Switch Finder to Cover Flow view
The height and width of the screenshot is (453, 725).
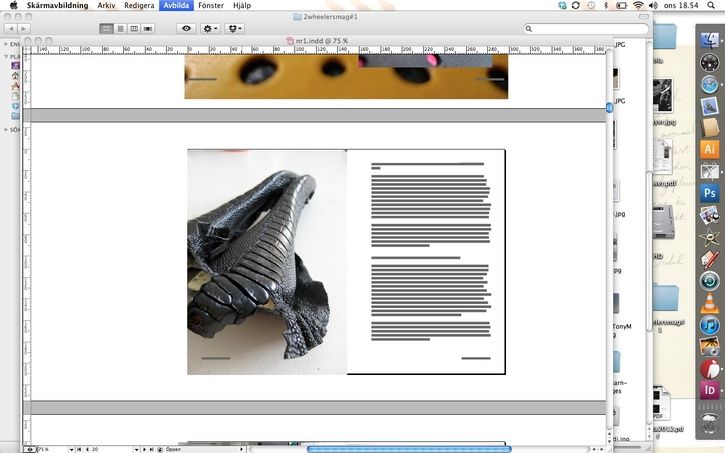[x=148, y=29]
